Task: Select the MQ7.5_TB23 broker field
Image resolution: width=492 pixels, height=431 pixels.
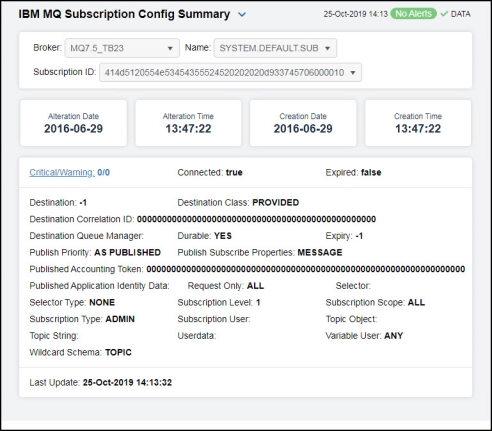Action: tap(122, 48)
